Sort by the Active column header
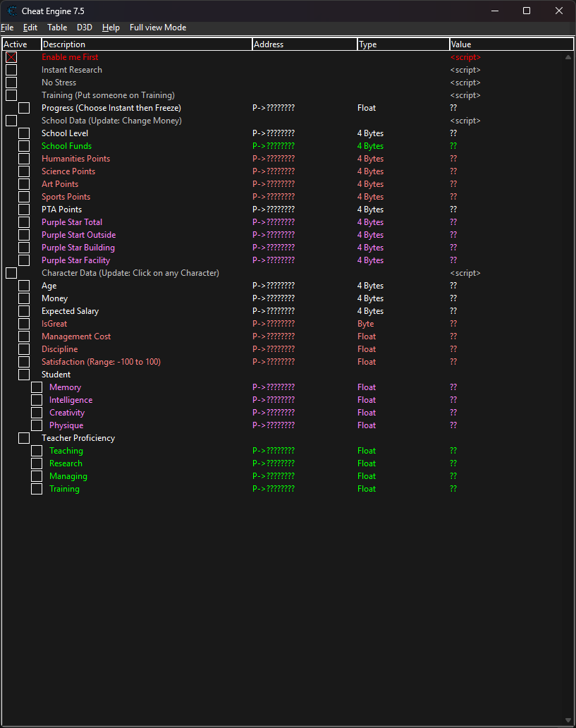 point(21,44)
